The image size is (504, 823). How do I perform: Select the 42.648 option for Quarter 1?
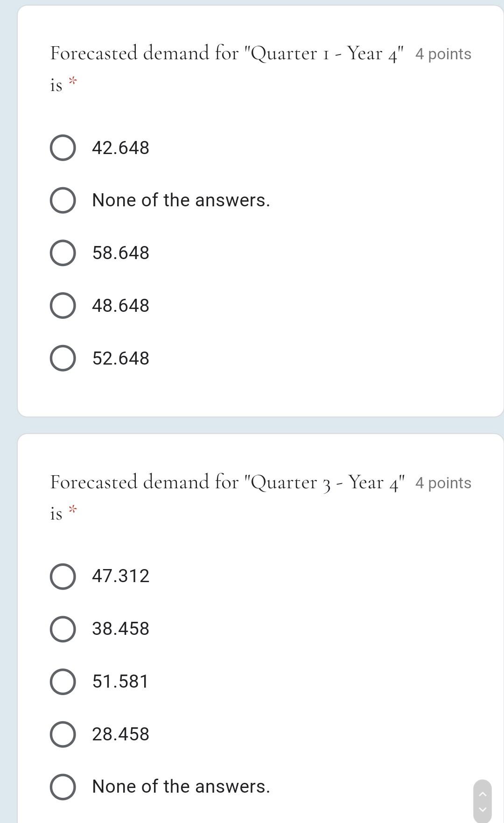coord(63,148)
